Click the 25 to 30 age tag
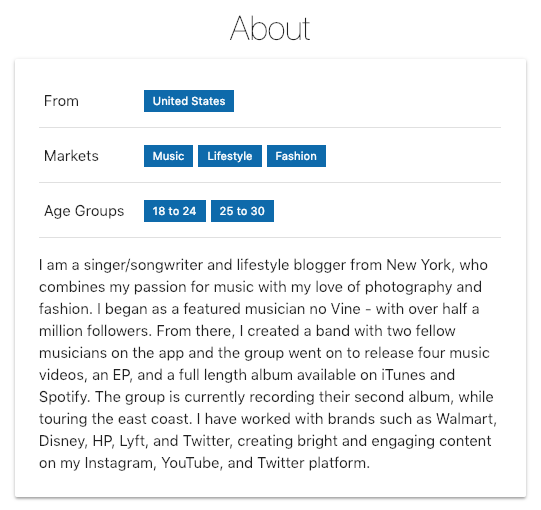 coord(242,211)
